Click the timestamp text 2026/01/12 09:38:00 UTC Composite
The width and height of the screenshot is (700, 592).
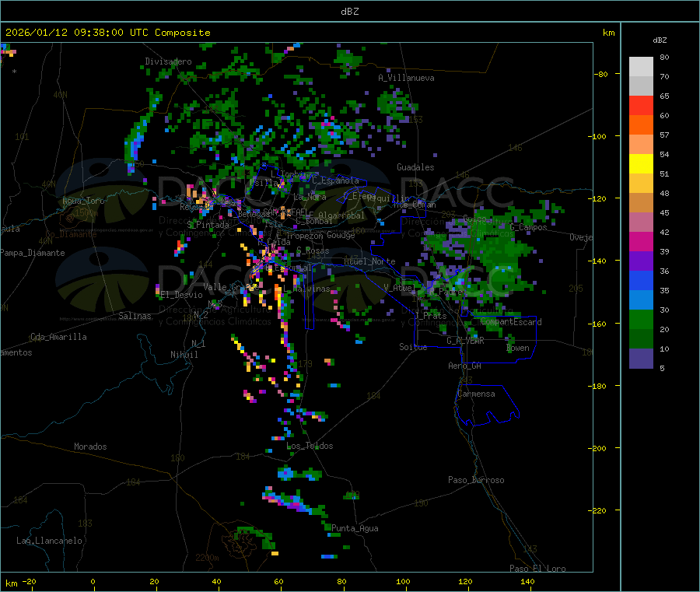pos(108,33)
